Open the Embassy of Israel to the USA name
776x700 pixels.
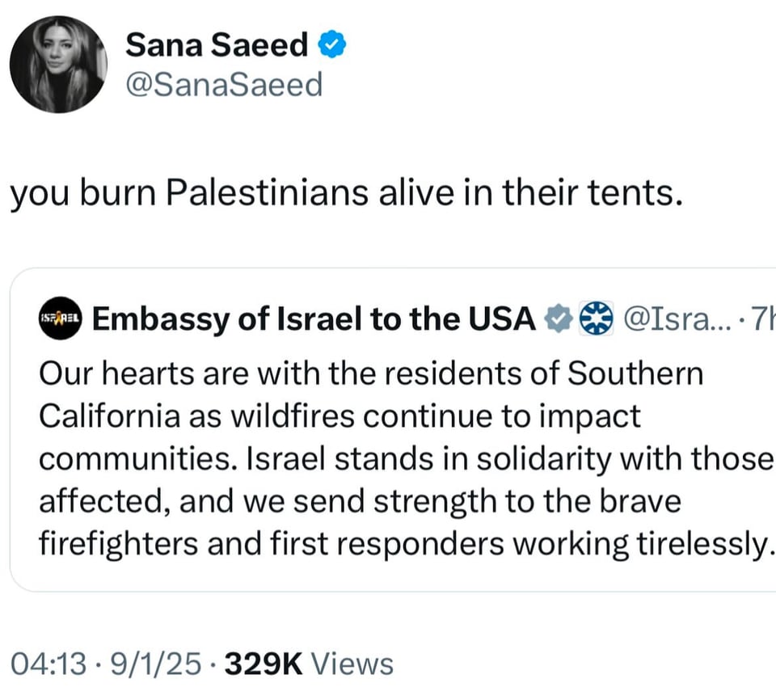pyautogui.click(x=314, y=320)
